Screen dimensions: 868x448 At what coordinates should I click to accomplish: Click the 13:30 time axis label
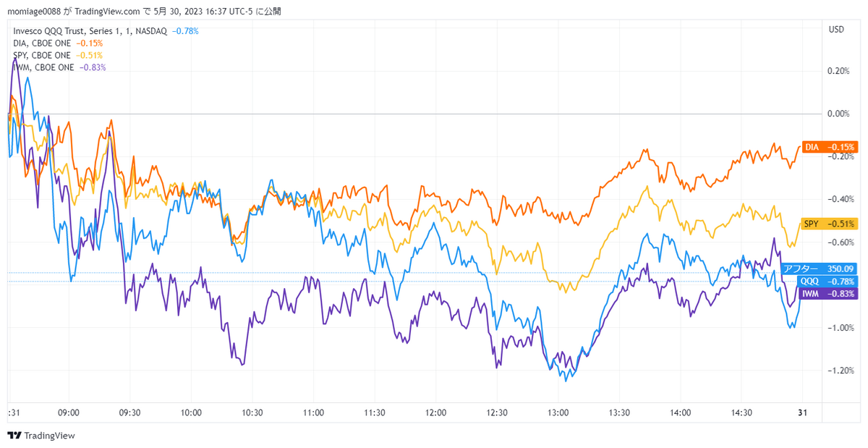tap(619, 413)
